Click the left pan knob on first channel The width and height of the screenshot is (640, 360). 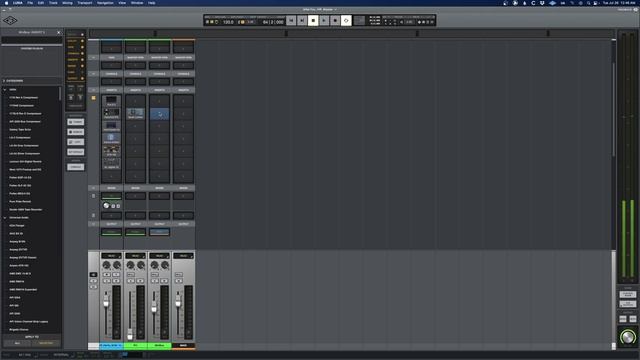click(x=107, y=265)
